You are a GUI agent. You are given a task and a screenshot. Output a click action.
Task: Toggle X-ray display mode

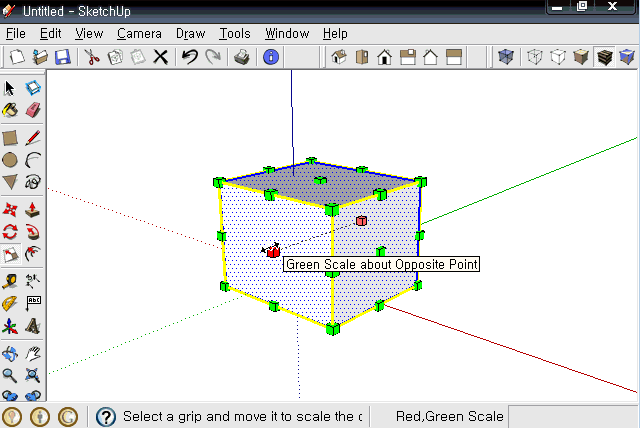coord(506,57)
